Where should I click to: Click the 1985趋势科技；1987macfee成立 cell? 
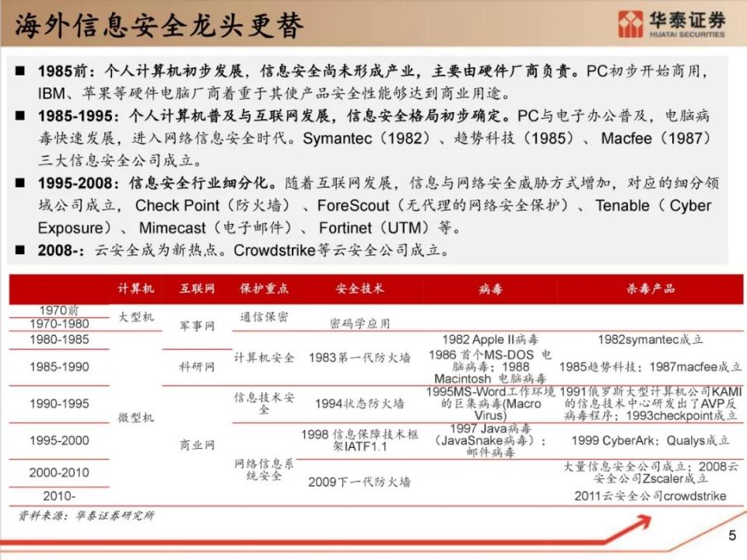coord(651,366)
